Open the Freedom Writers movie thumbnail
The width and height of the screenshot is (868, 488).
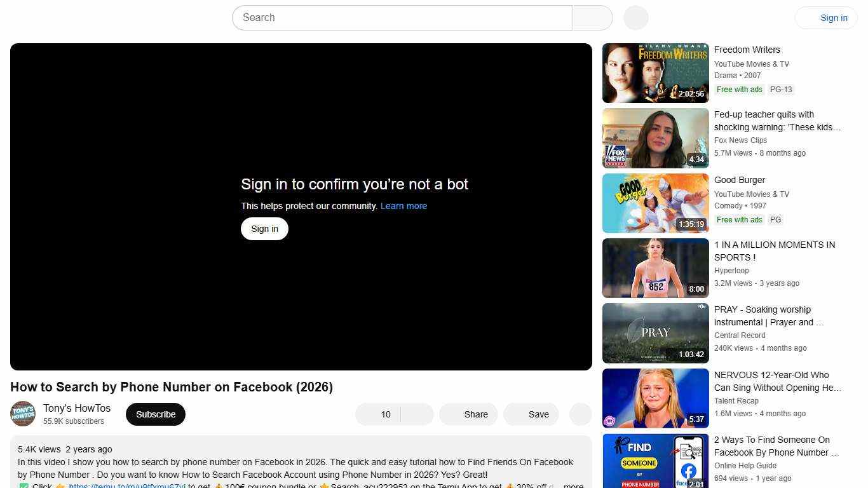click(655, 72)
